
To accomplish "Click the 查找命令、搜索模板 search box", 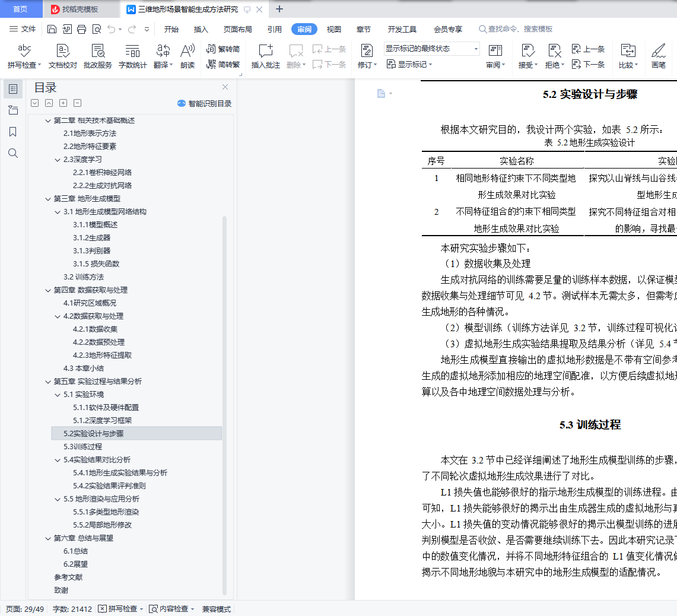I will 516,29.
